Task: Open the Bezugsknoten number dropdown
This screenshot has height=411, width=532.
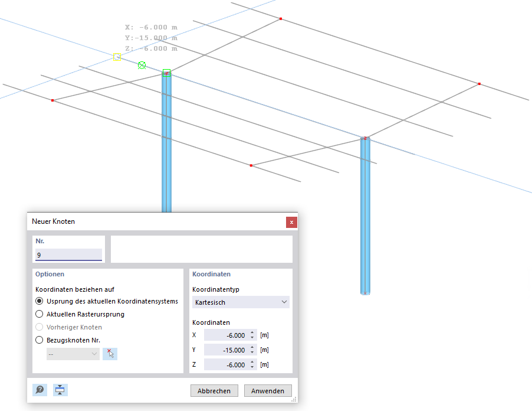Action: [x=73, y=354]
